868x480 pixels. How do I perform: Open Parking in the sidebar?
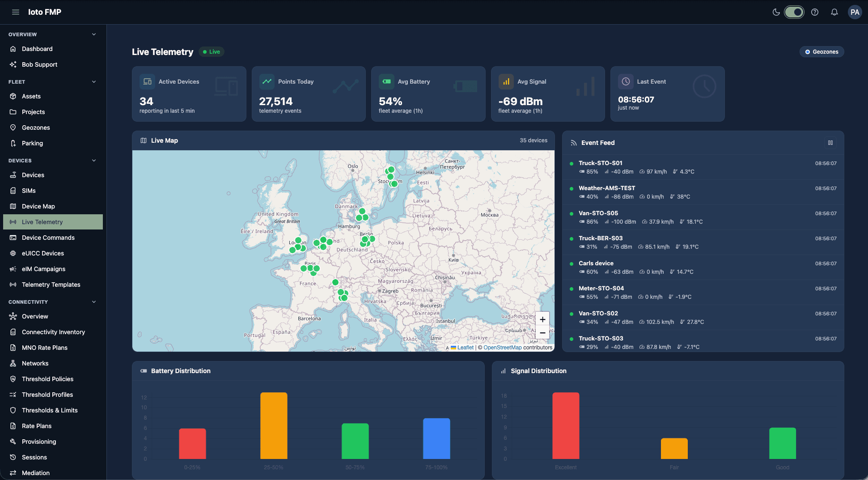tap(53, 143)
